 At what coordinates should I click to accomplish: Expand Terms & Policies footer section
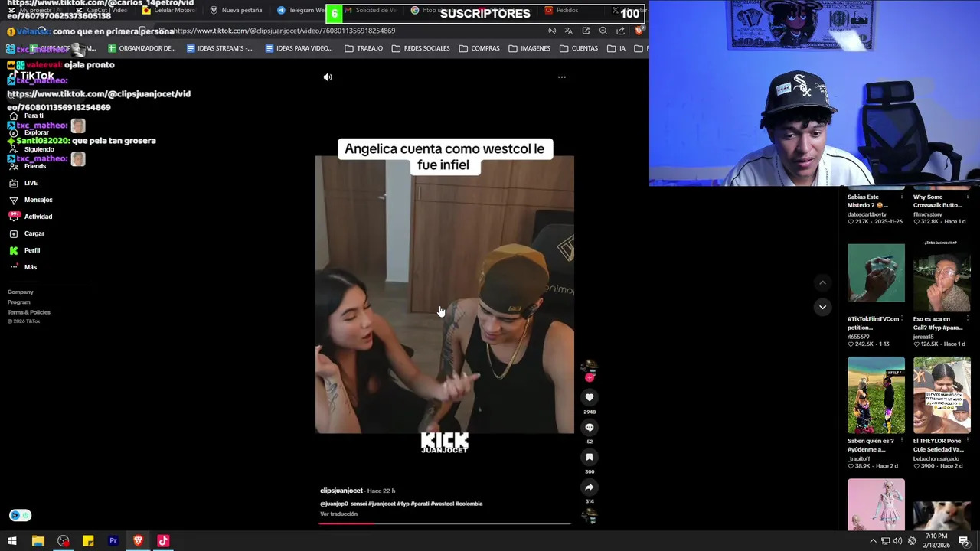click(x=29, y=312)
